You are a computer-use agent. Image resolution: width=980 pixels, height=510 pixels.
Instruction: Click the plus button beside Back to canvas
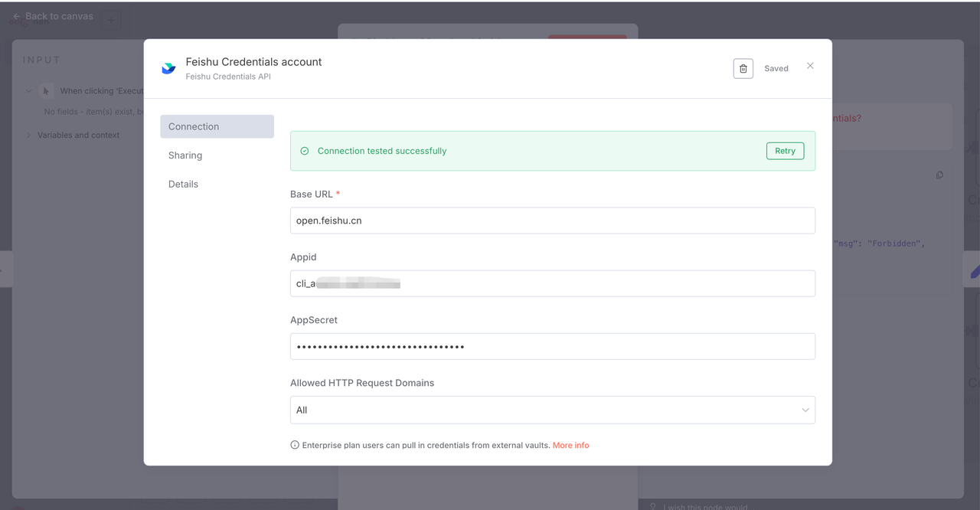[110, 20]
